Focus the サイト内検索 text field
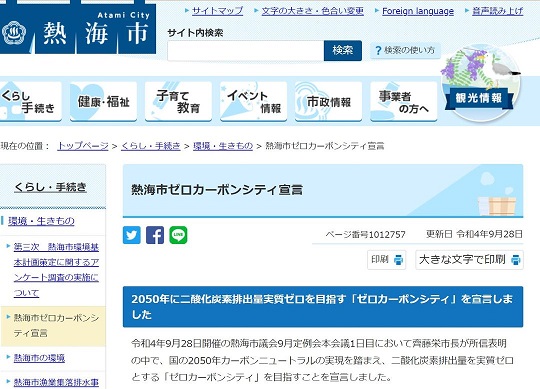This screenshot has width=540, height=389. (x=246, y=51)
